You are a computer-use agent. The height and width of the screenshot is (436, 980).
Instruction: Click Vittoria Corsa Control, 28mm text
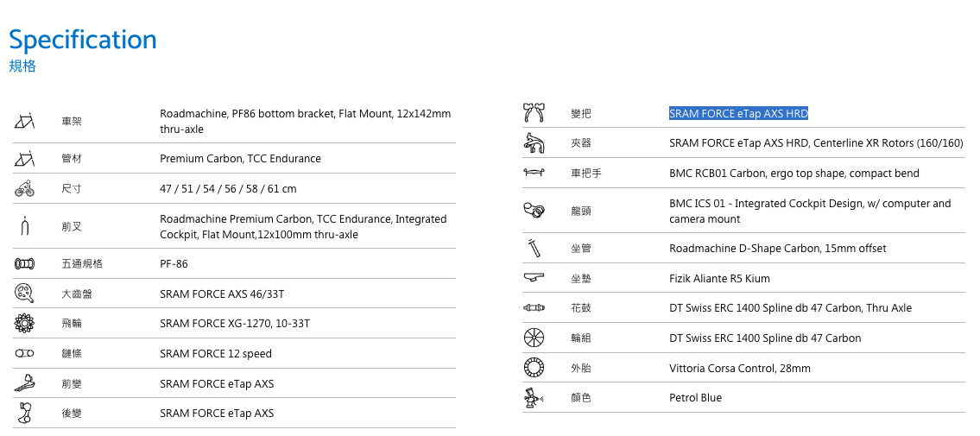(x=740, y=368)
